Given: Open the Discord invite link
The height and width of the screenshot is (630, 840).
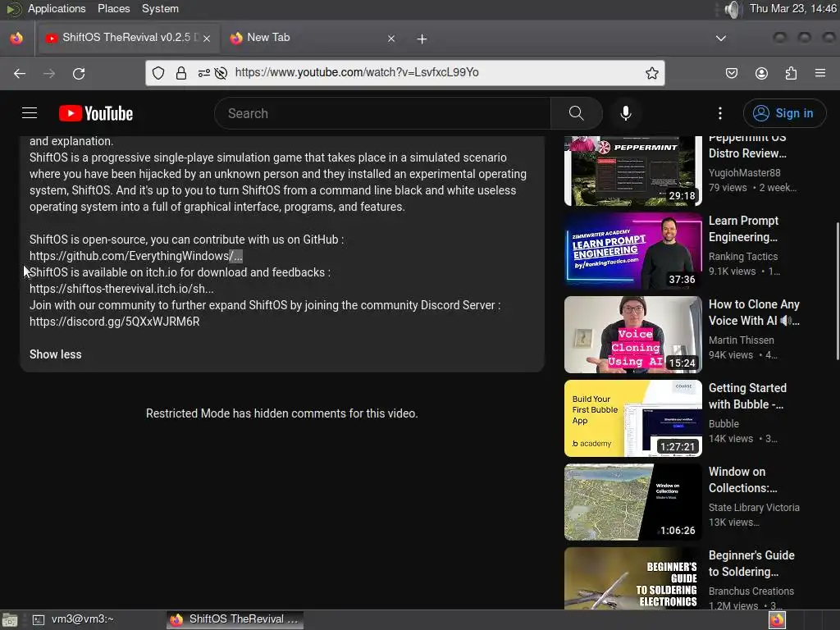Looking at the screenshot, I should tap(115, 322).
